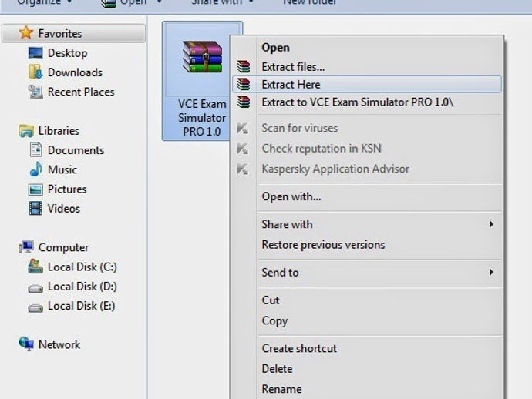Expand the Share with submenu arrow
The width and height of the screenshot is (532, 399).
pos(491,224)
